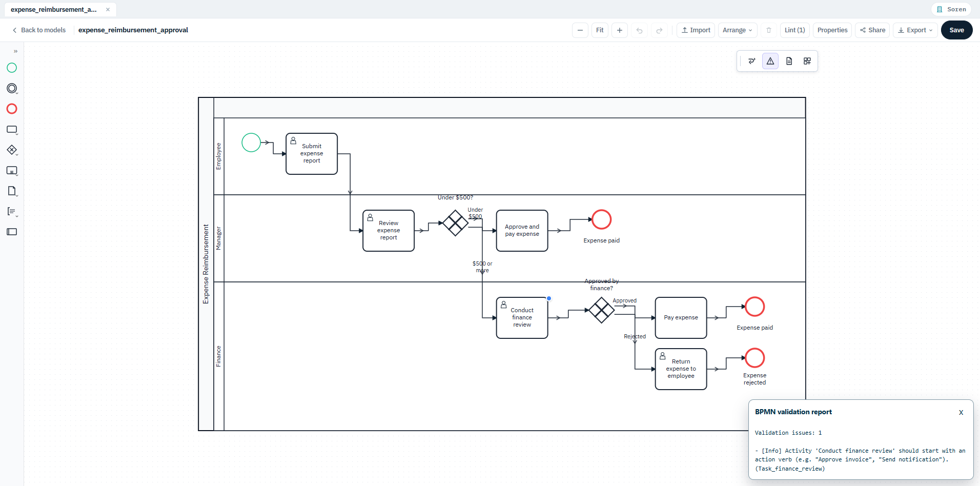
Task: Undo the last change
Action: 639,30
